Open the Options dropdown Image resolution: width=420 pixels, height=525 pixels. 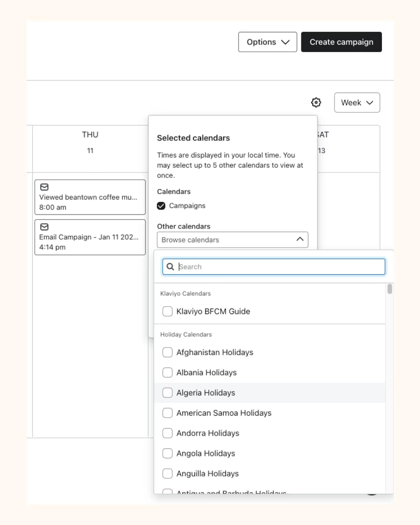(267, 42)
